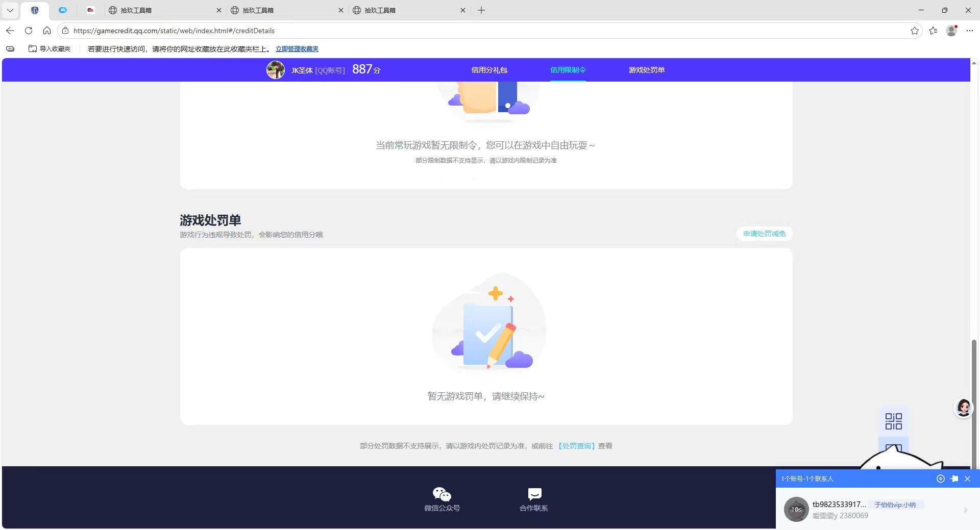Click the 申请处罚减免 button
The width and height of the screenshot is (980, 530).
[x=764, y=234]
